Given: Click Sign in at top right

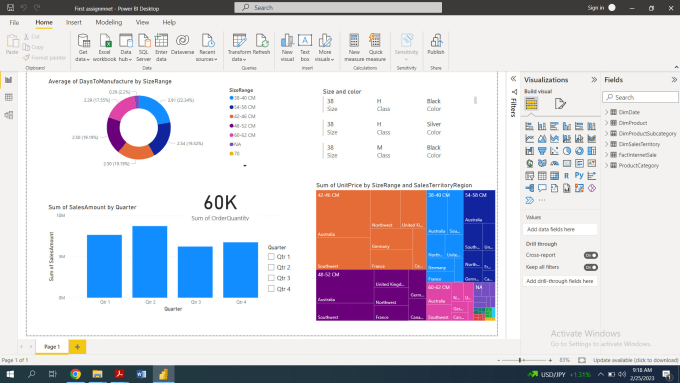Looking at the screenshot, I should pos(595,8).
